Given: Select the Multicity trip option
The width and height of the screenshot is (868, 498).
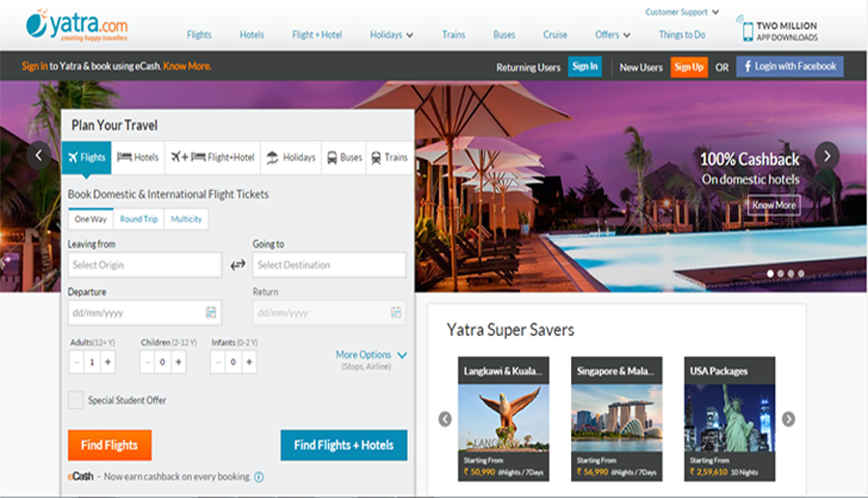Looking at the screenshot, I should coord(186,219).
